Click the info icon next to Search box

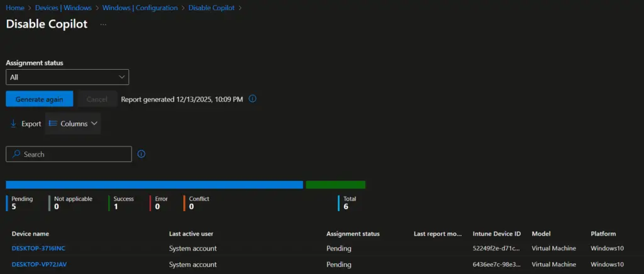click(142, 154)
